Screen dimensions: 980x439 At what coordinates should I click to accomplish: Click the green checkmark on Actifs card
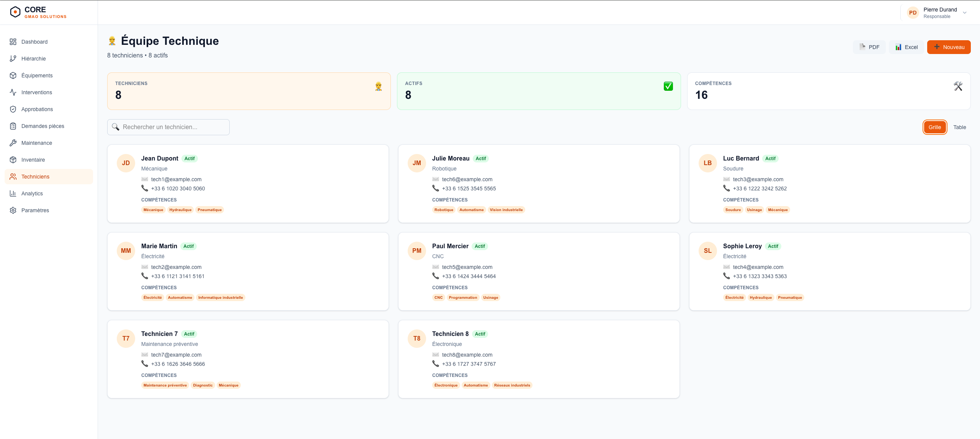point(668,87)
